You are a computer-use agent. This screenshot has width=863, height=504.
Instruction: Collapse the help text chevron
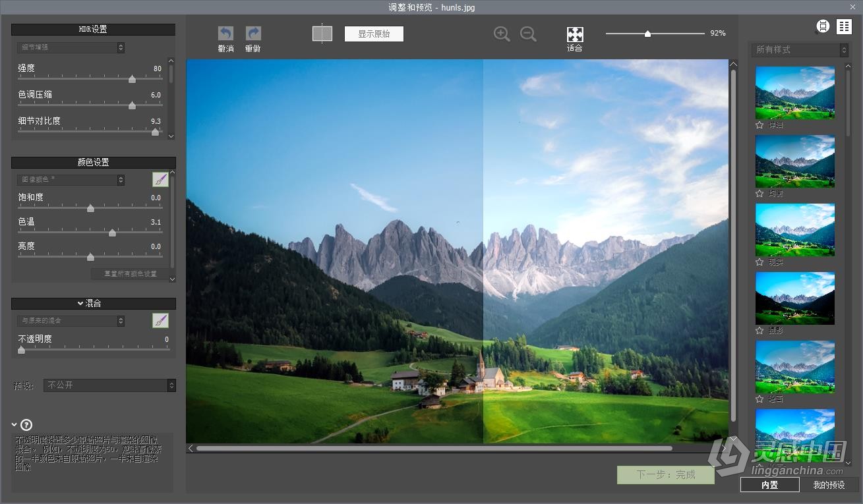click(14, 425)
